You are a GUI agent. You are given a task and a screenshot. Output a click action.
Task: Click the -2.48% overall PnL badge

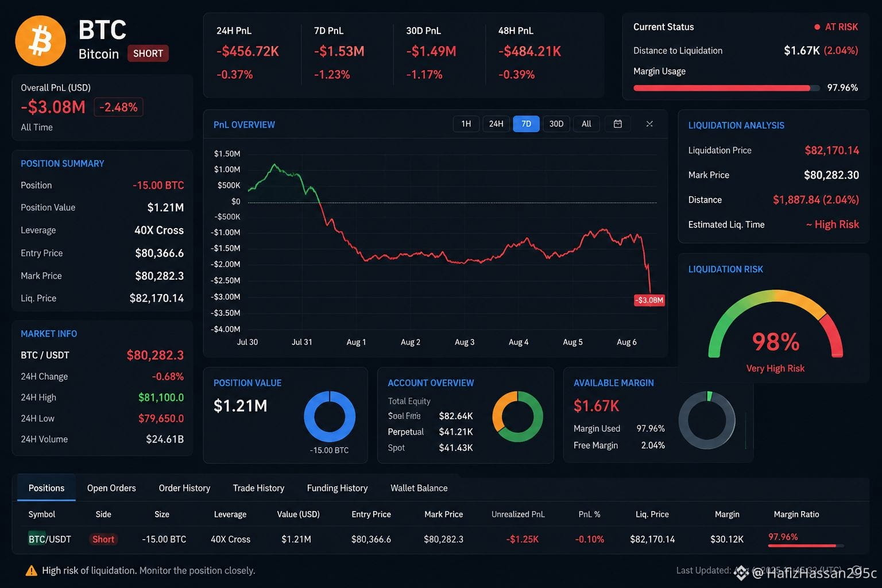tap(118, 107)
